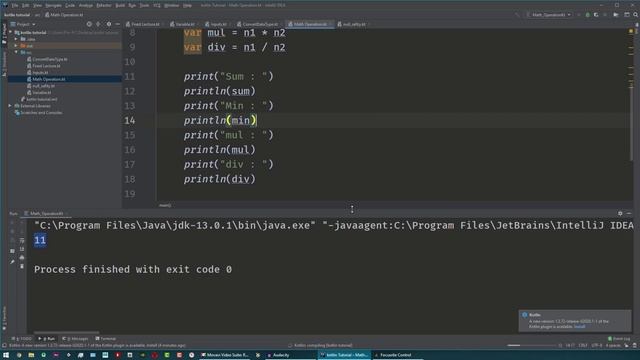640x360 pixels.
Task: Change 4 spaces indent setting
Action: tap(613, 345)
